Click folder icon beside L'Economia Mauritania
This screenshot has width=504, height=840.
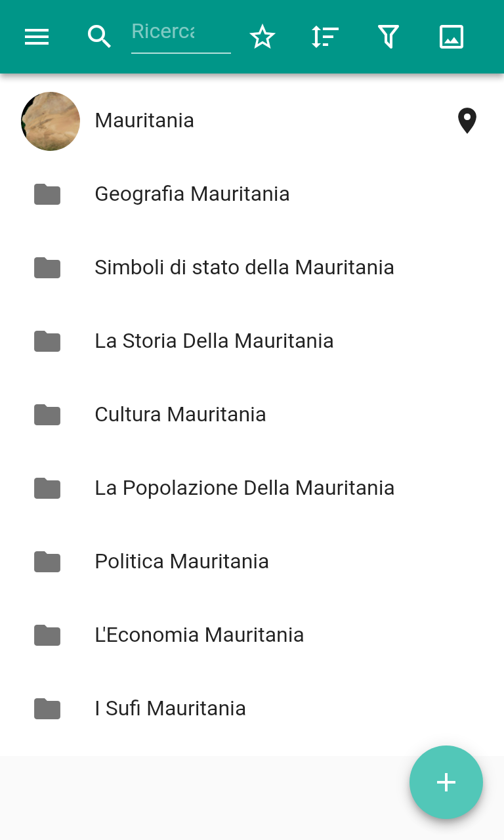[47, 635]
